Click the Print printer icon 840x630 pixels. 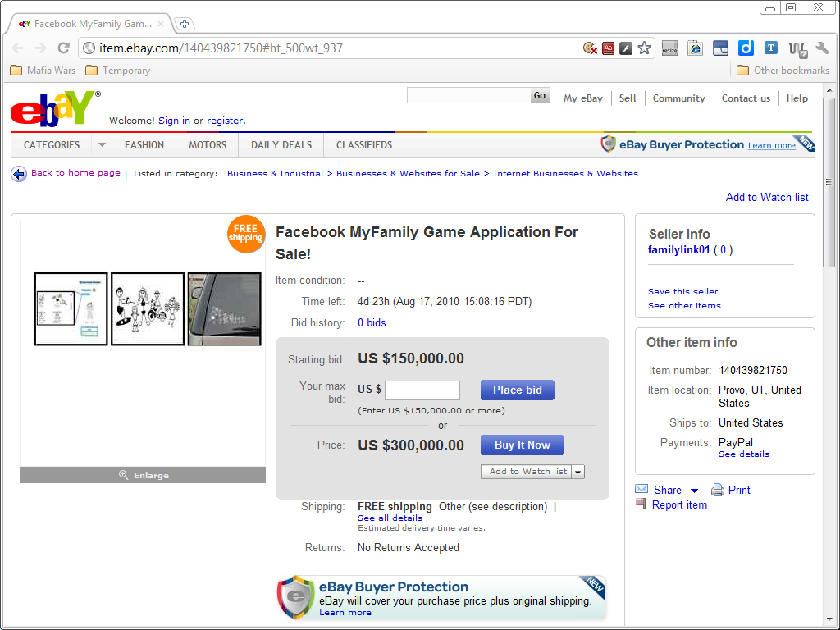717,490
